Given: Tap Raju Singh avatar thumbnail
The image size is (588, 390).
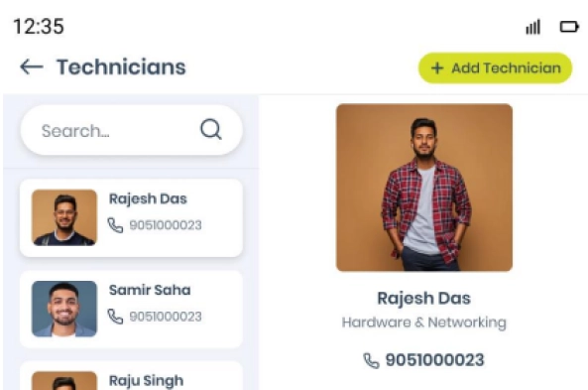Looking at the screenshot, I should (64, 381).
